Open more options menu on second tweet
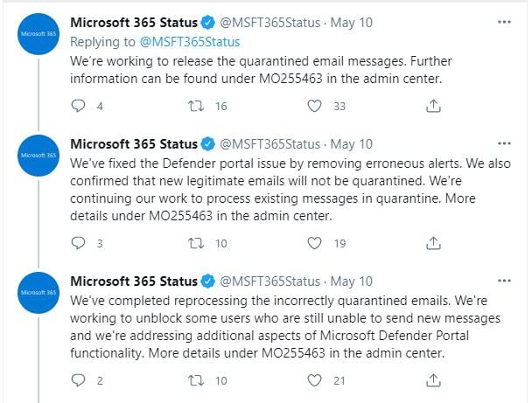The height and width of the screenshot is (403, 532). 504,143
